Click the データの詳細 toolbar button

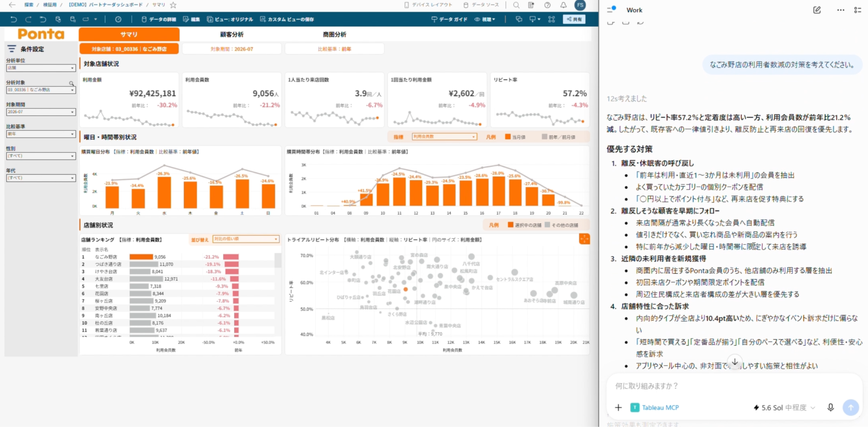tap(159, 19)
